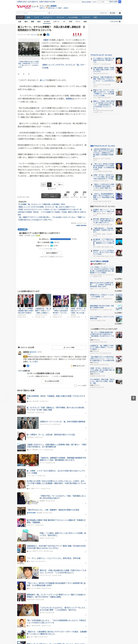Open the 【入手困難】「嵐」5人のメンバー related link

42,204
